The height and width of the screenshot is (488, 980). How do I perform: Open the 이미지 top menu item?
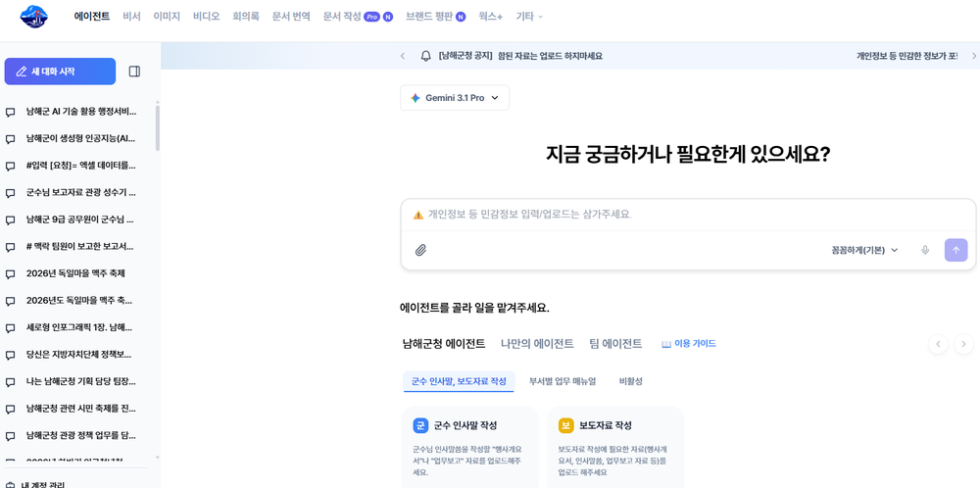[x=167, y=17]
